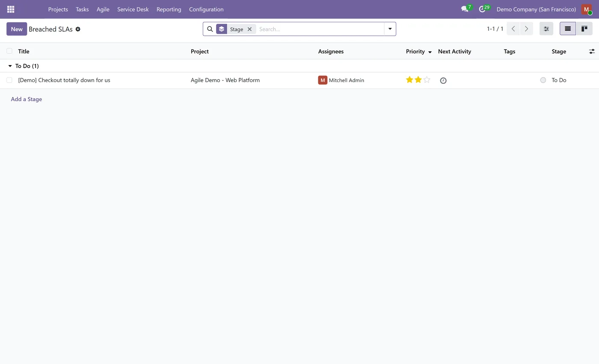Sort by the Project column header
Screen dimensions: 599x364
click(x=200, y=51)
